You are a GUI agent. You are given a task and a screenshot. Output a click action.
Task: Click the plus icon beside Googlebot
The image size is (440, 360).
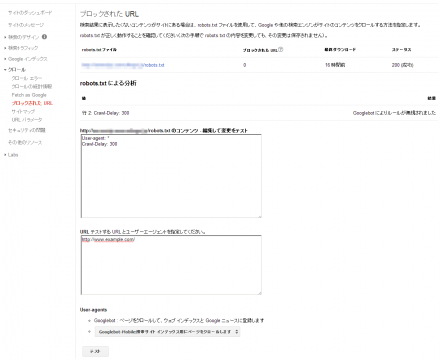pos(89,321)
